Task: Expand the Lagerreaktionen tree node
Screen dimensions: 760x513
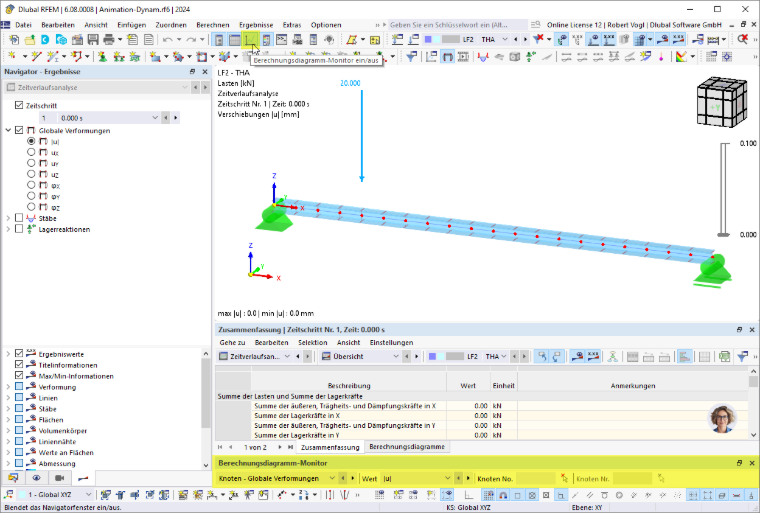Action: pyautogui.click(x=8, y=229)
